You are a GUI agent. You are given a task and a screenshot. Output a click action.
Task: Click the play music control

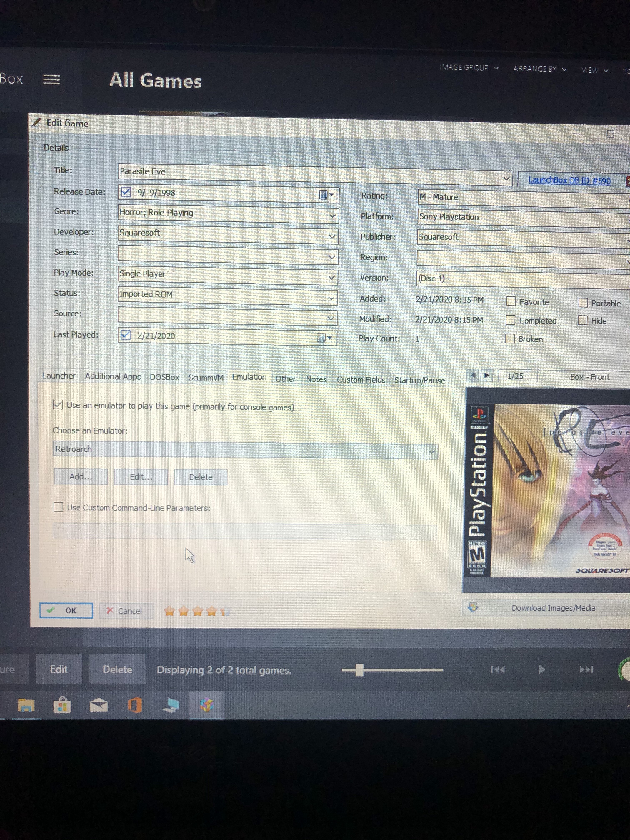click(x=542, y=669)
